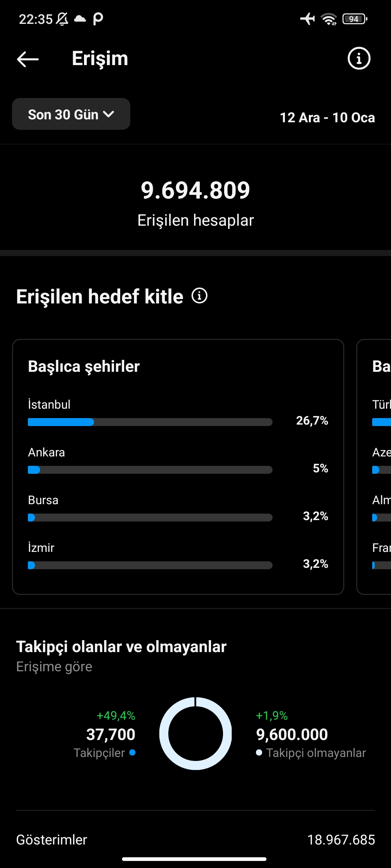Screen dimensions: 391x868
Task: Tap the muted notifications bell icon
Action: 62,19
